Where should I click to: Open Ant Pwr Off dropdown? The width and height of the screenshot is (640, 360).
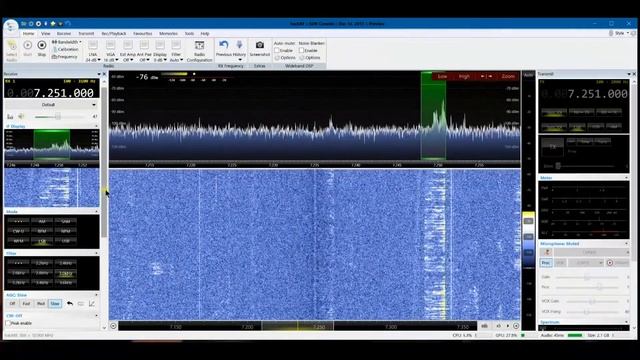point(144,60)
